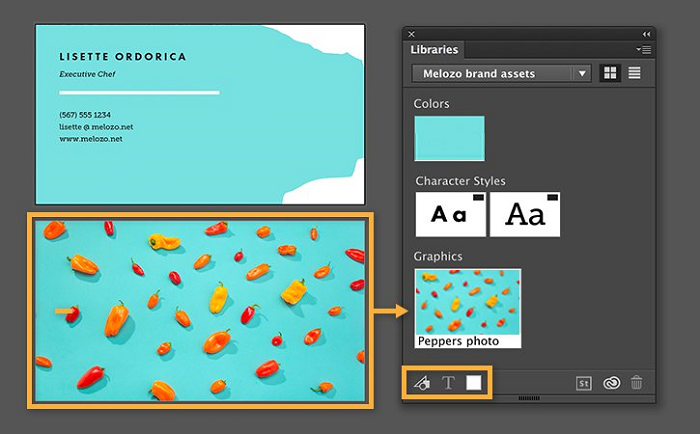700x434 pixels.
Task: Click the Colors section heading
Action: pos(431,104)
